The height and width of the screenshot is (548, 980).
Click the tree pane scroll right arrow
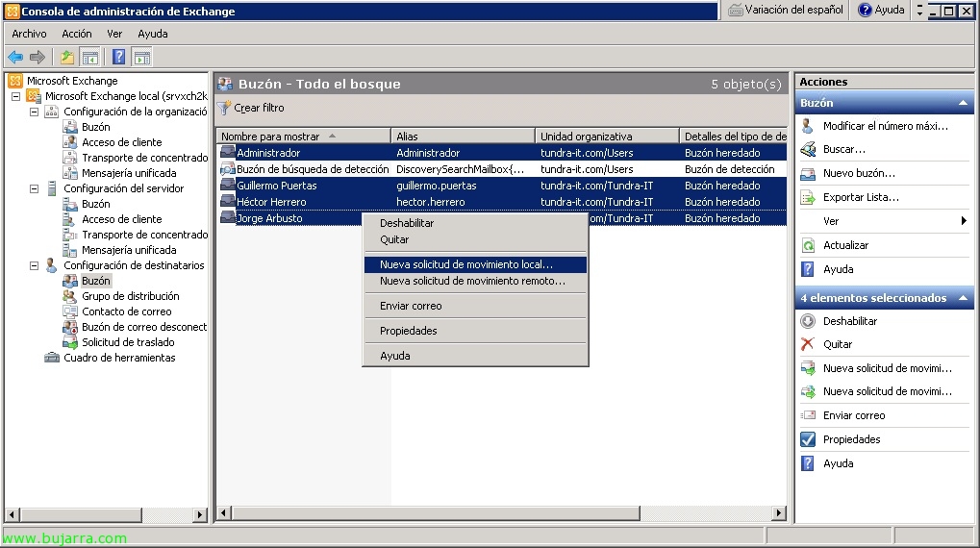(200, 515)
